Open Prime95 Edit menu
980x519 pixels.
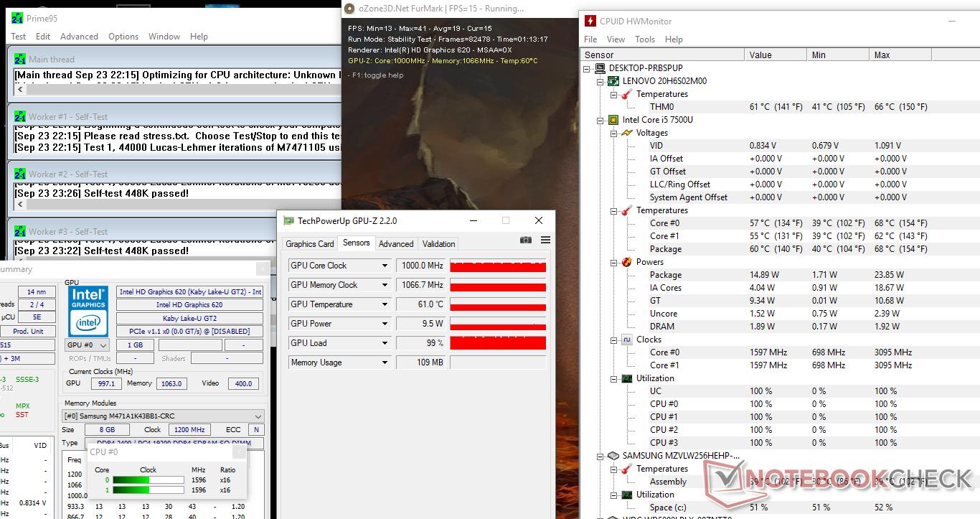43,37
